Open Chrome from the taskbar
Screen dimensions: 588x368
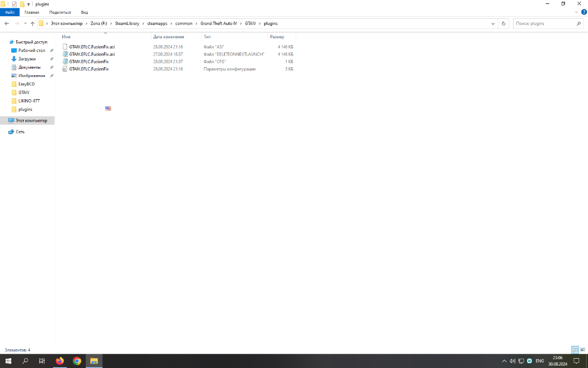pos(77,361)
